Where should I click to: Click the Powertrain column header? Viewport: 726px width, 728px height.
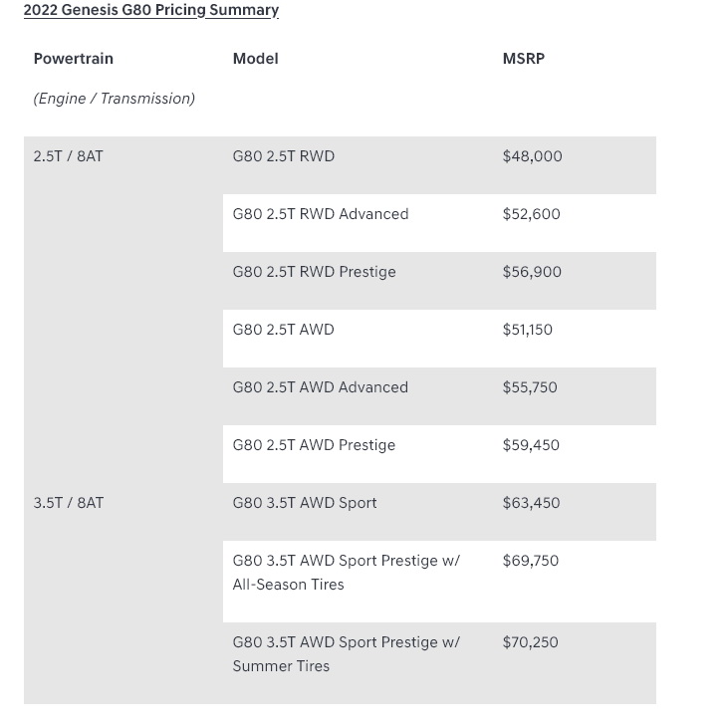(x=73, y=59)
